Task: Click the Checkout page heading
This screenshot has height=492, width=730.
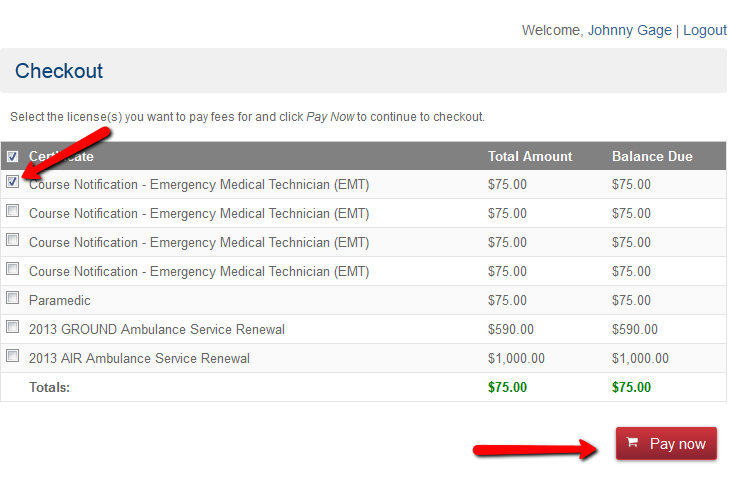Action: pos(59,71)
